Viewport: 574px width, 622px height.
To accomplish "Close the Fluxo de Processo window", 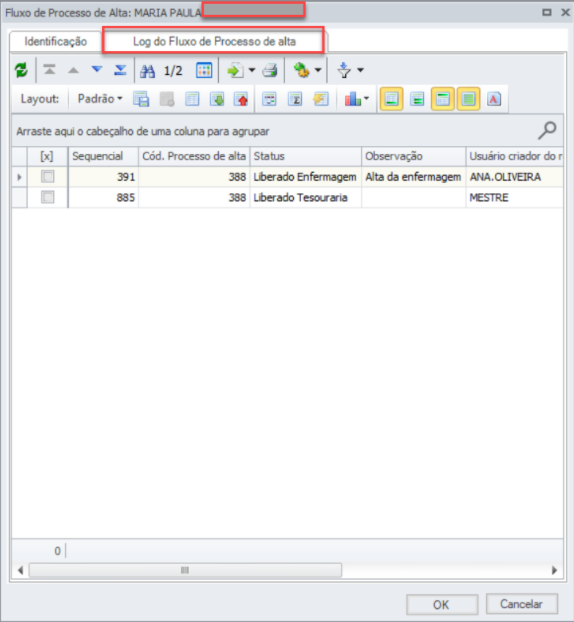I will pyautogui.click(x=565, y=12).
